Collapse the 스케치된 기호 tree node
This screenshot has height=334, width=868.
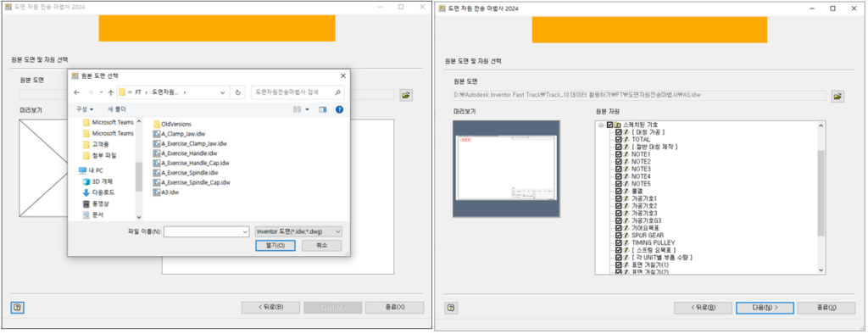tap(601, 125)
